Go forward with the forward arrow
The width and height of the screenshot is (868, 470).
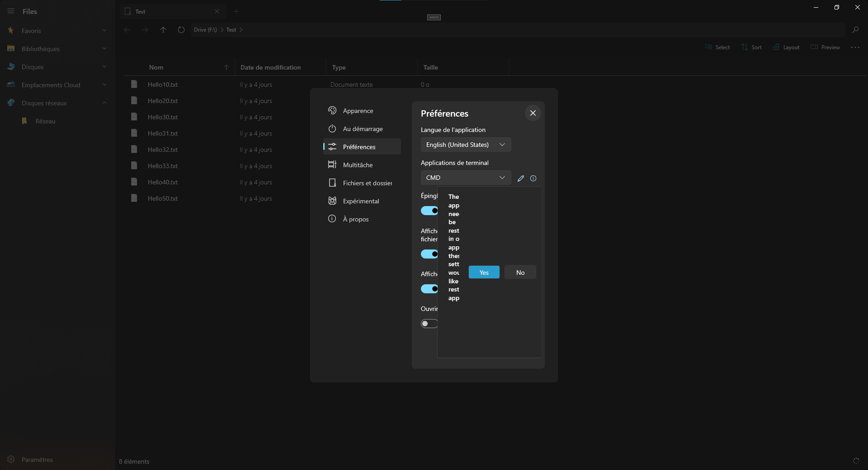point(145,30)
